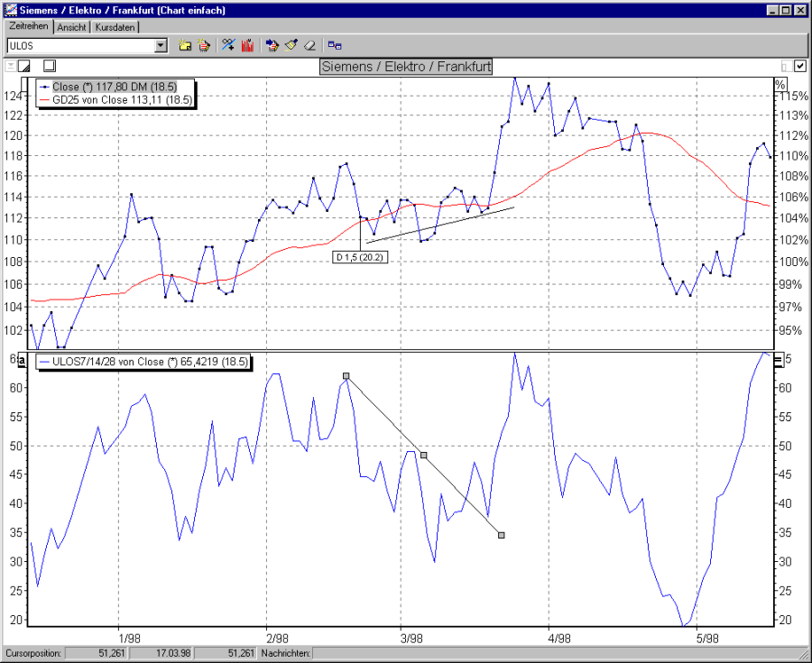This screenshot has width=812, height=663.
Task: Open the Kursdaten tab
Action: point(115,27)
